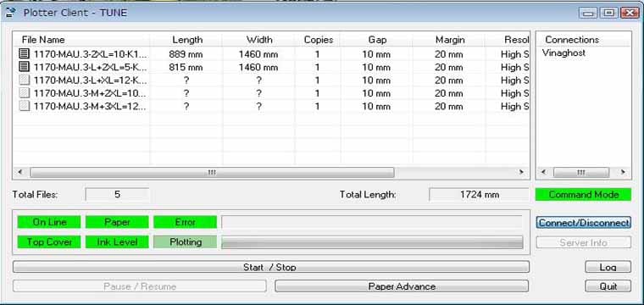Click the Pause / Resume button

pos(140,286)
